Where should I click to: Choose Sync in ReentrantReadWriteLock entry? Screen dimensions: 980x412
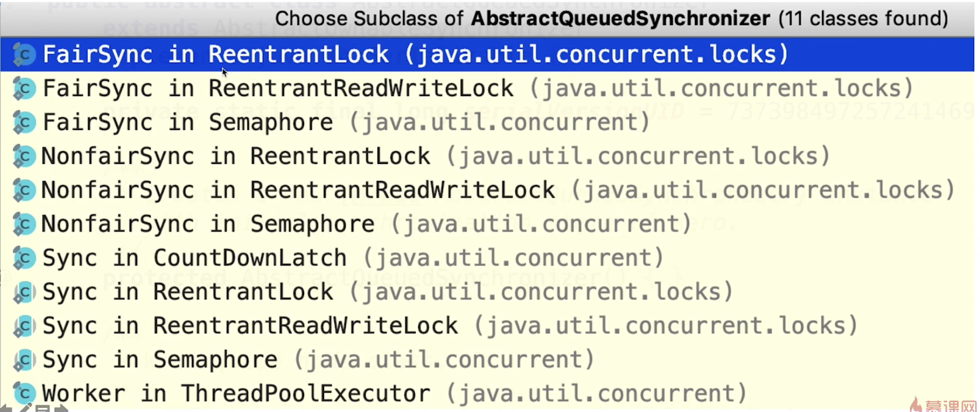pos(487,326)
